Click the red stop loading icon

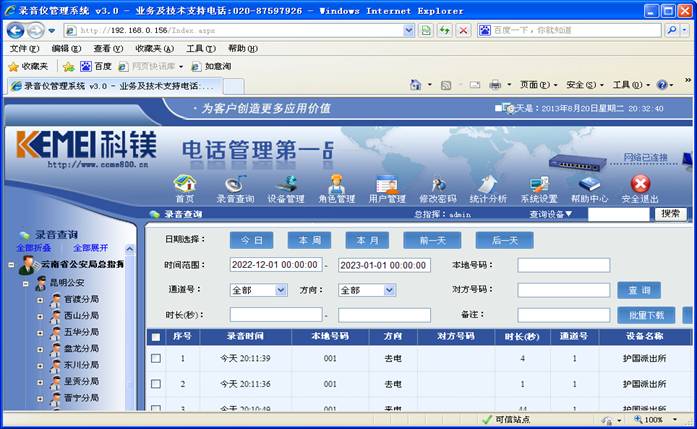click(x=463, y=30)
